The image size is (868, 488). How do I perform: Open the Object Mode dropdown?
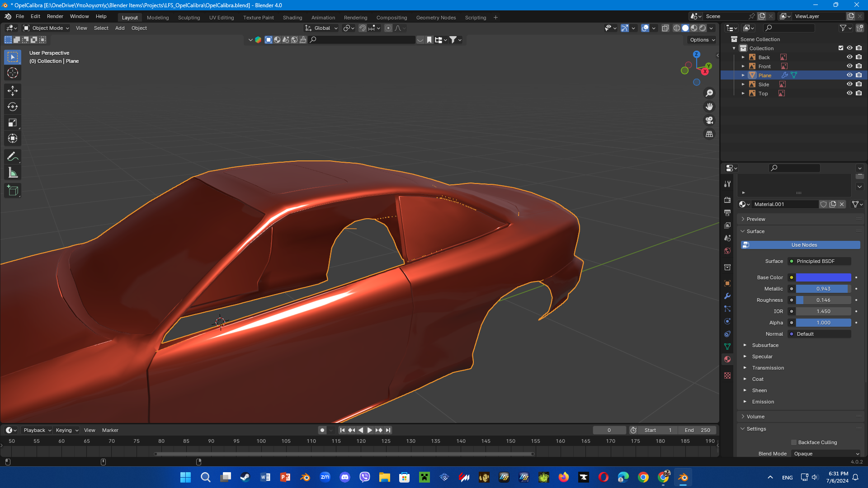pyautogui.click(x=47, y=28)
